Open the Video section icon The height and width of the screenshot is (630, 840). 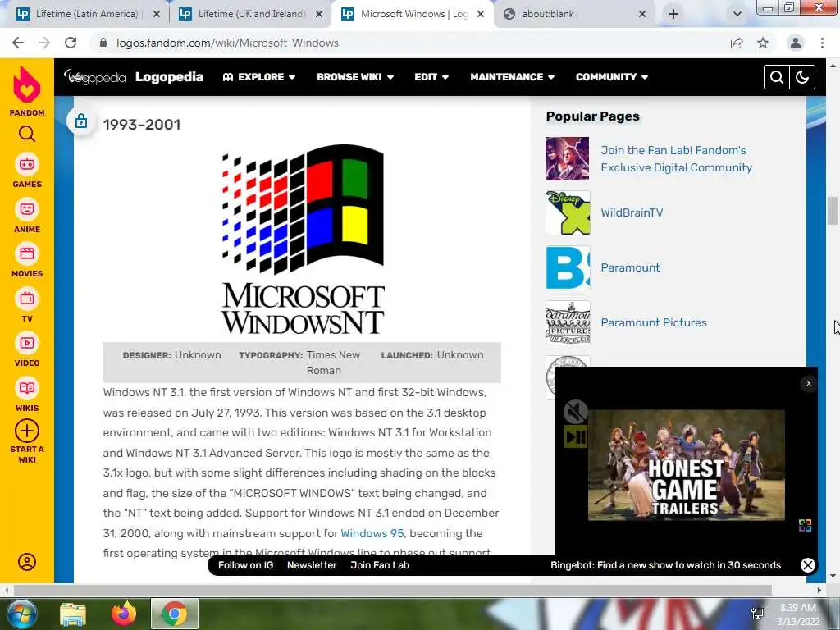tap(27, 343)
